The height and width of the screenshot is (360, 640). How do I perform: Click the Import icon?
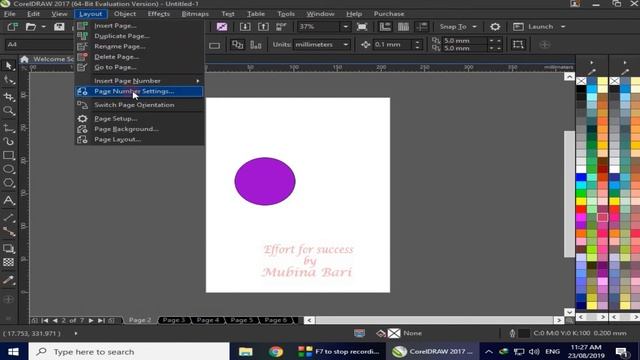245,27
